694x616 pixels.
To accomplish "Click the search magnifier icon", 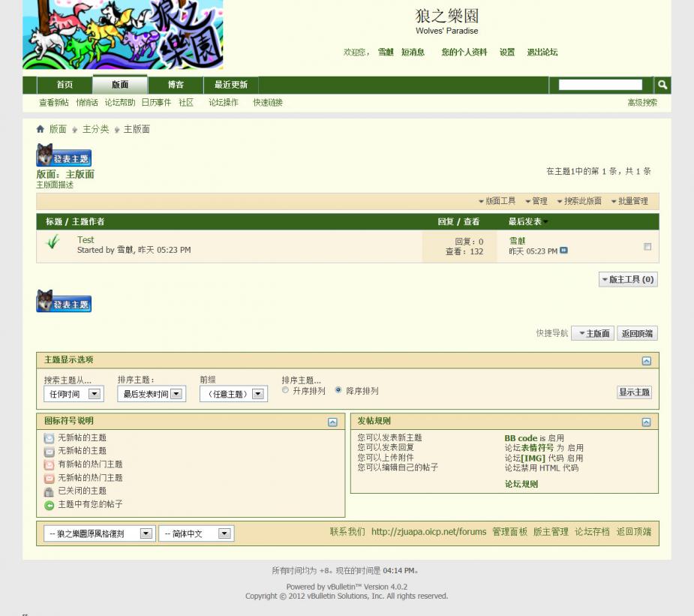I will [662, 85].
